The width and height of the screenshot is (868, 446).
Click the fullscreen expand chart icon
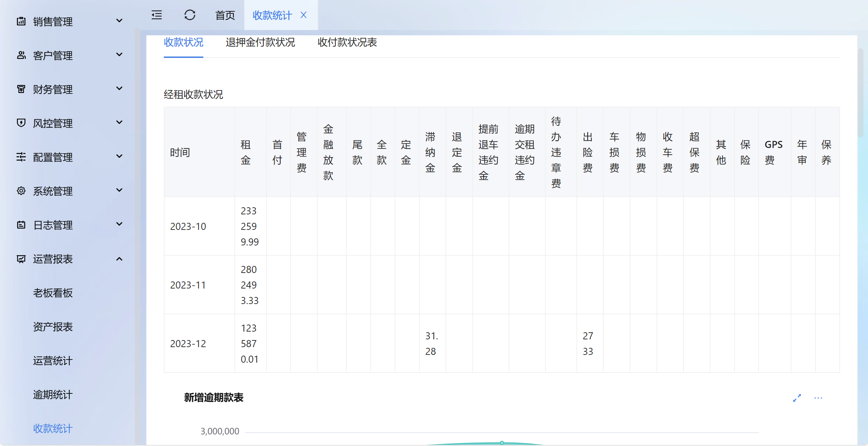[797, 398]
